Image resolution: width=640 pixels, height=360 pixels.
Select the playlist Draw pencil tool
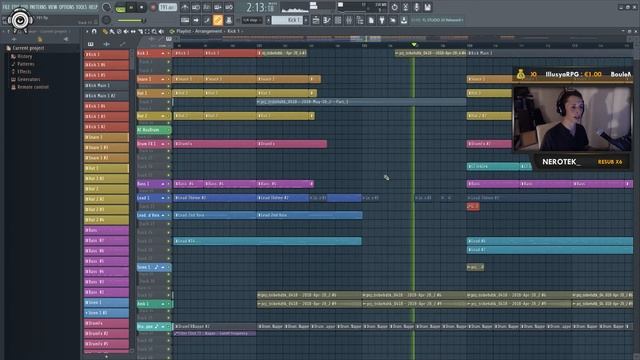[105, 31]
